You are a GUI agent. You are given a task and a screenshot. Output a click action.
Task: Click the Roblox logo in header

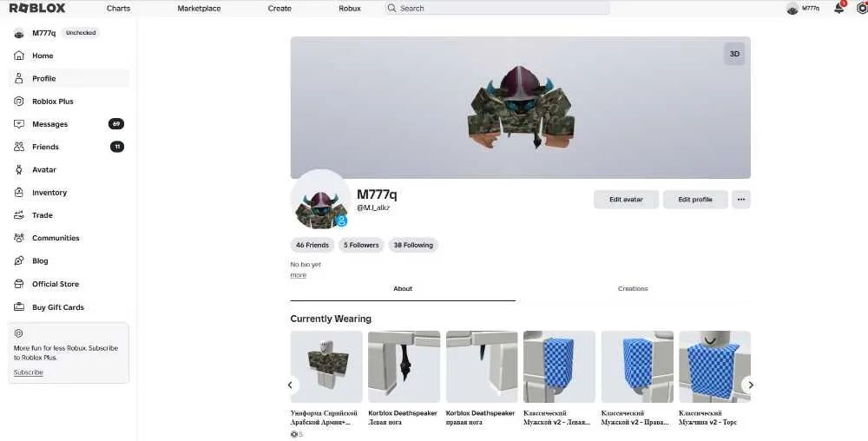37,9
